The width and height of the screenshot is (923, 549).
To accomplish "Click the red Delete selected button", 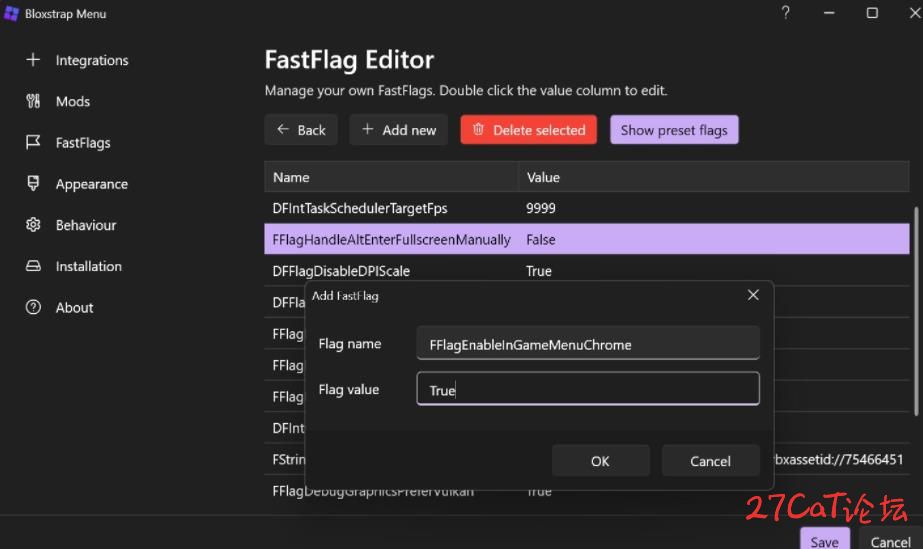I will 529,129.
